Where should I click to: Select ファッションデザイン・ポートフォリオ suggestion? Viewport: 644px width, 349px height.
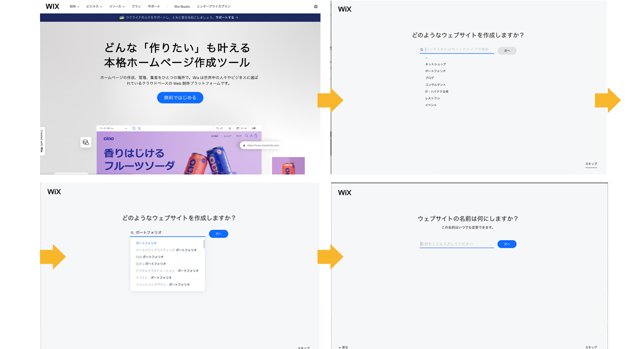[x=162, y=284]
